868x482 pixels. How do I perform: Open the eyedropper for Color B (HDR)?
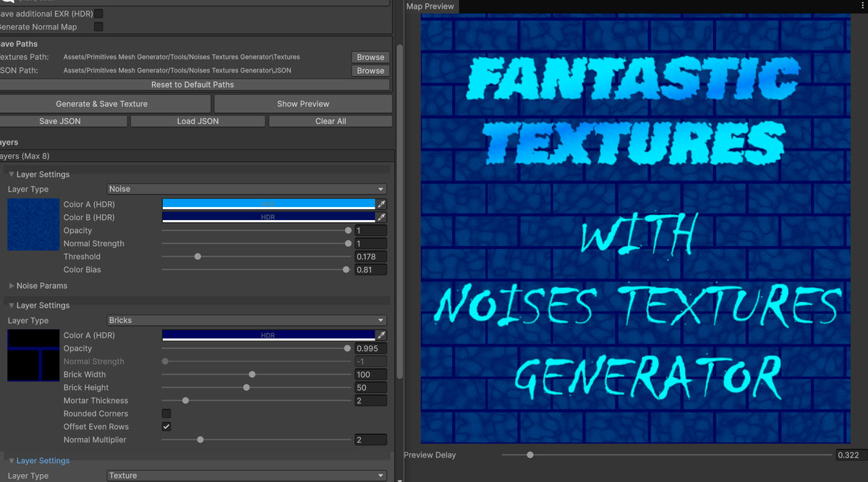pyautogui.click(x=382, y=217)
